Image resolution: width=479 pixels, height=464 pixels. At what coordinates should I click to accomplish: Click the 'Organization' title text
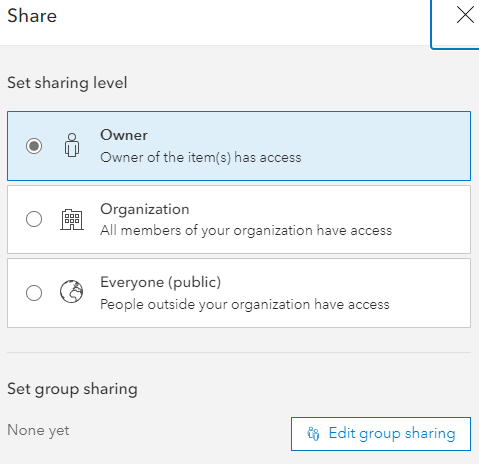pos(145,210)
